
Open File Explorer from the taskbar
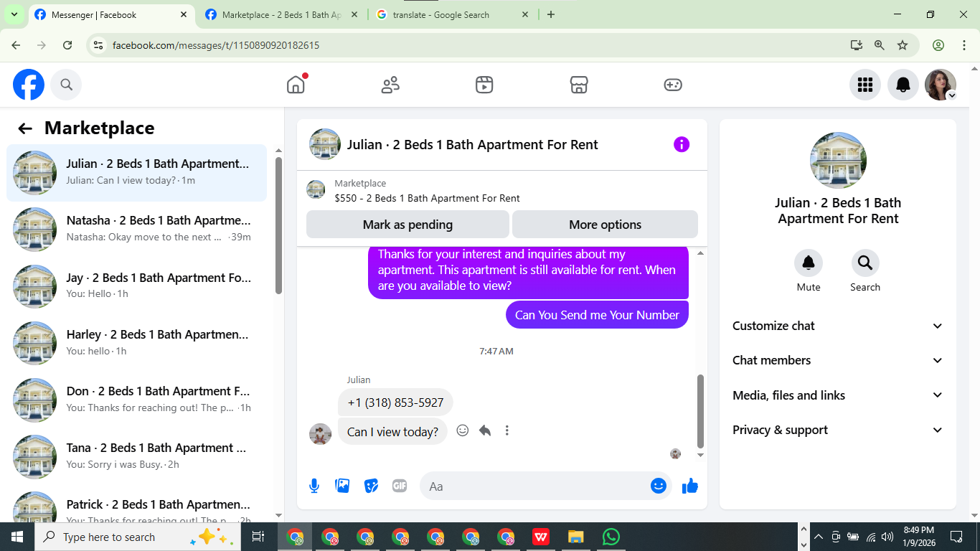click(x=575, y=537)
